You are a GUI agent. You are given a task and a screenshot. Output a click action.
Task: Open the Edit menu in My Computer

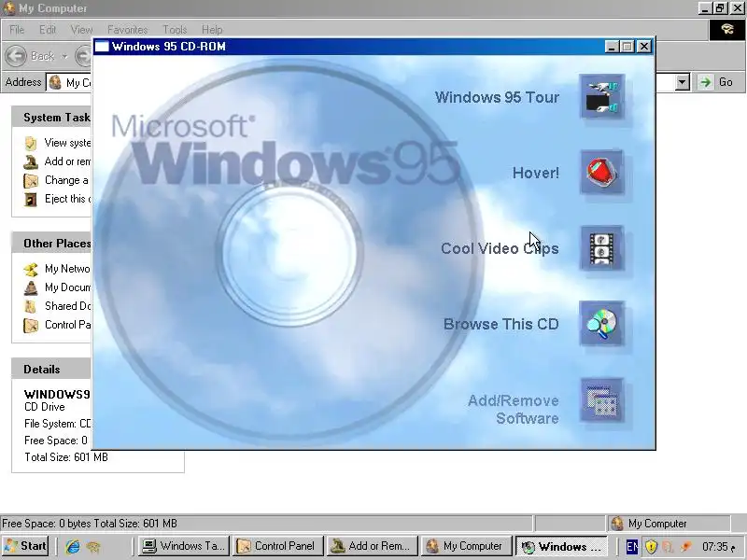tap(48, 30)
